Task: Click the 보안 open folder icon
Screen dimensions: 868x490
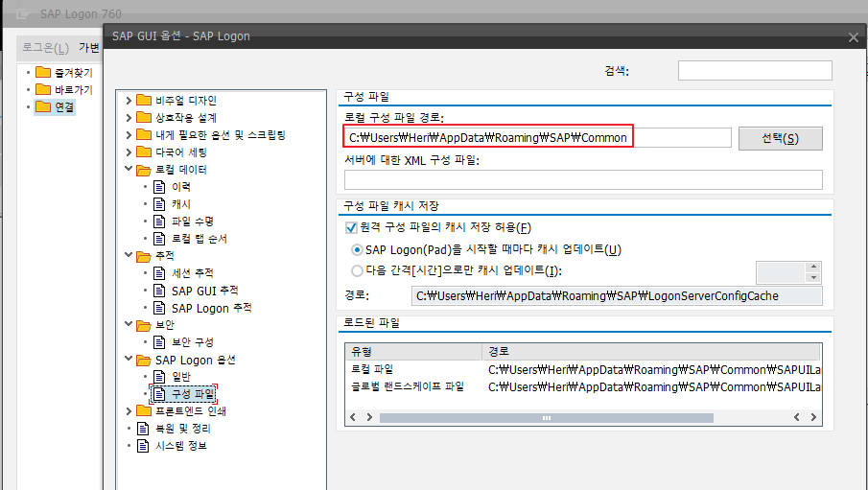Action: tap(144, 325)
